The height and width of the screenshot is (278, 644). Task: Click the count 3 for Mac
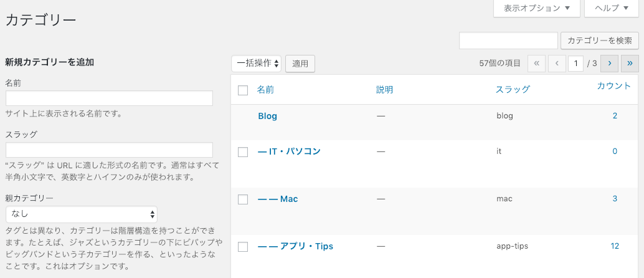(x=615, y=199)
